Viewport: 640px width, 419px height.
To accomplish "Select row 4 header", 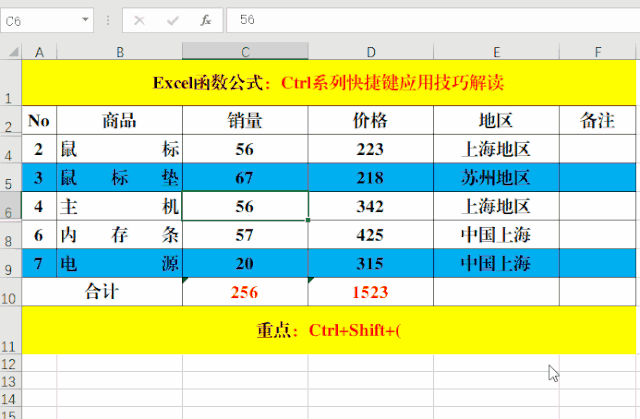I will (11, 149).
